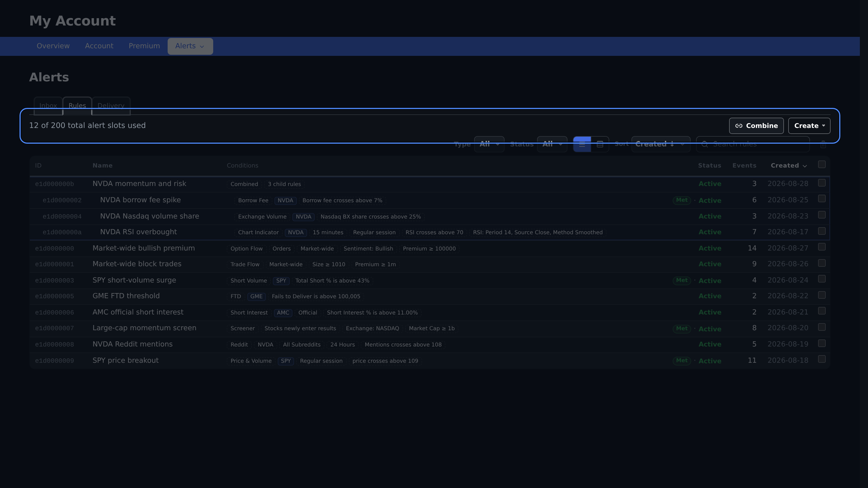The height and width of the screenshot is (488, 868).
Task: Check the Large-cap momentum screen checkbox
Action: pos(822,327)
